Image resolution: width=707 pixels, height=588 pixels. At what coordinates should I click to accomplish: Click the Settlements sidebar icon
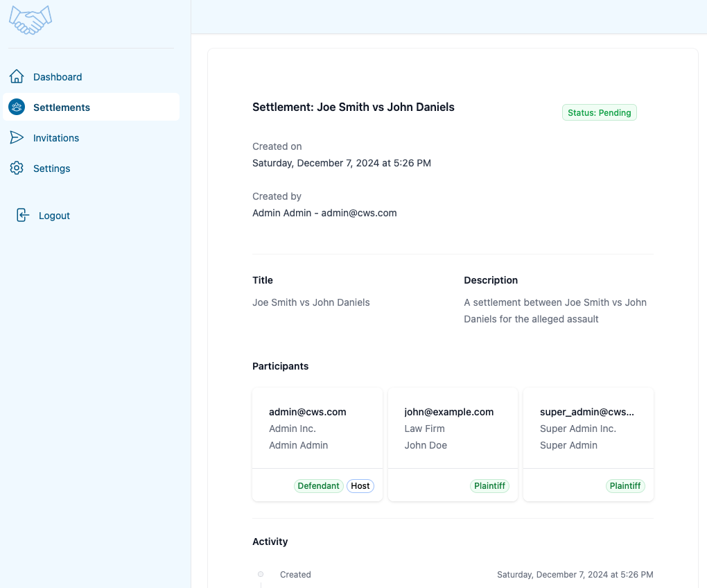[x=17, y=107]
